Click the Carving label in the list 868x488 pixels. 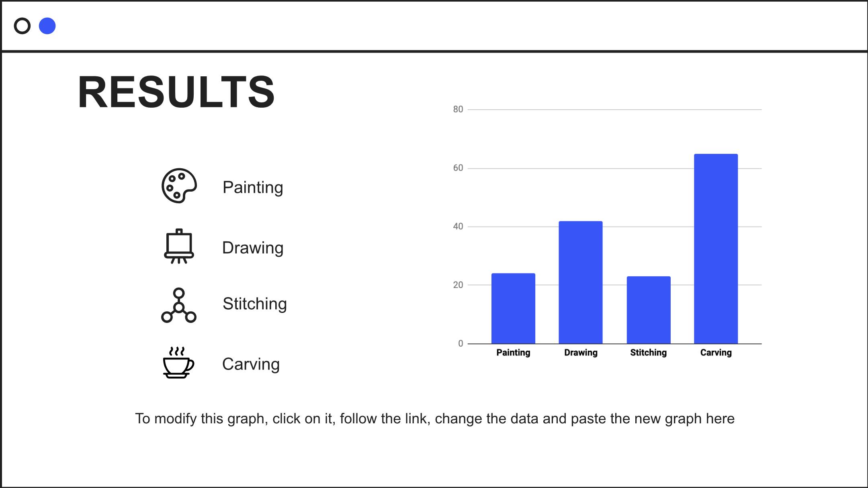tap(251, 364)
